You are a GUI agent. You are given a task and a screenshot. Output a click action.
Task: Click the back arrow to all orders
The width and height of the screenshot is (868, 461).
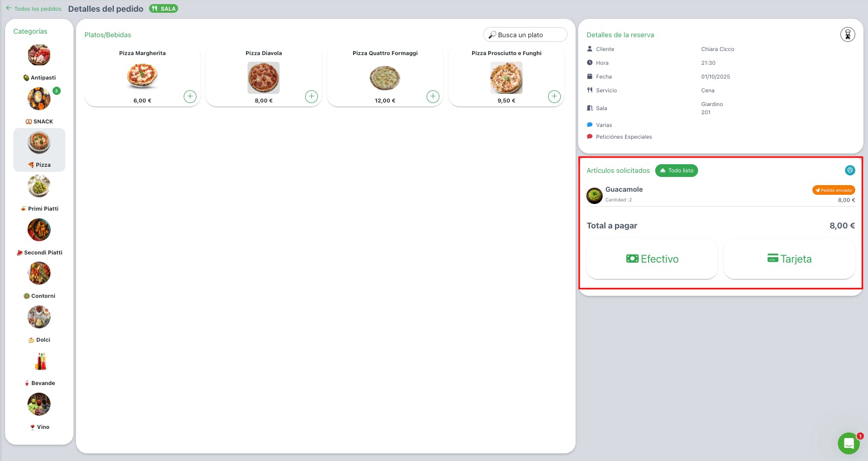[9, 8]
